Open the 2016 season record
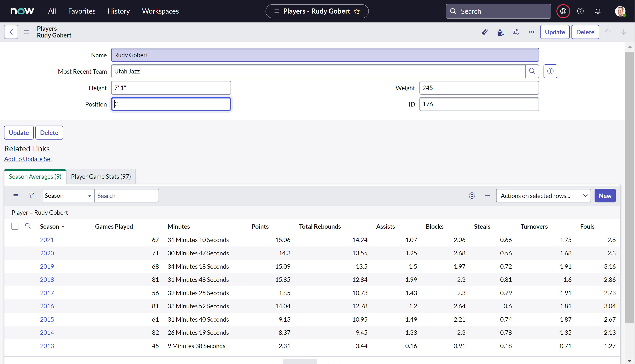635x364 pixels. click(47, 306)
